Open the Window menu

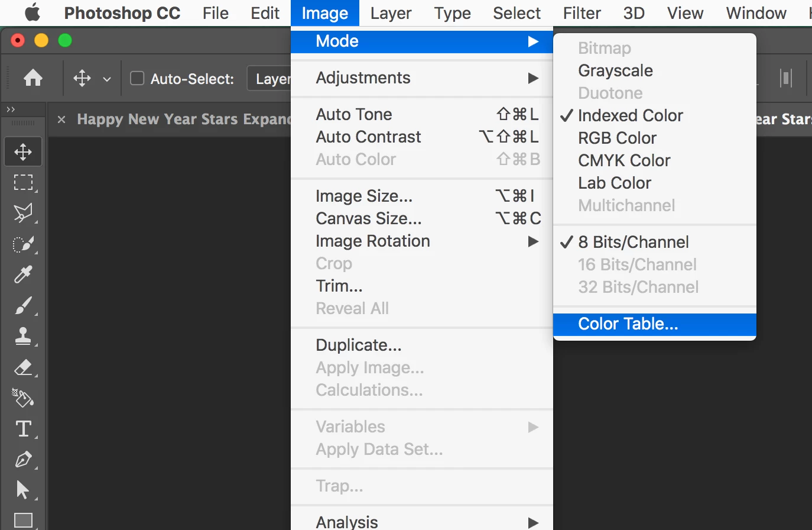click(x=756, y=13)
